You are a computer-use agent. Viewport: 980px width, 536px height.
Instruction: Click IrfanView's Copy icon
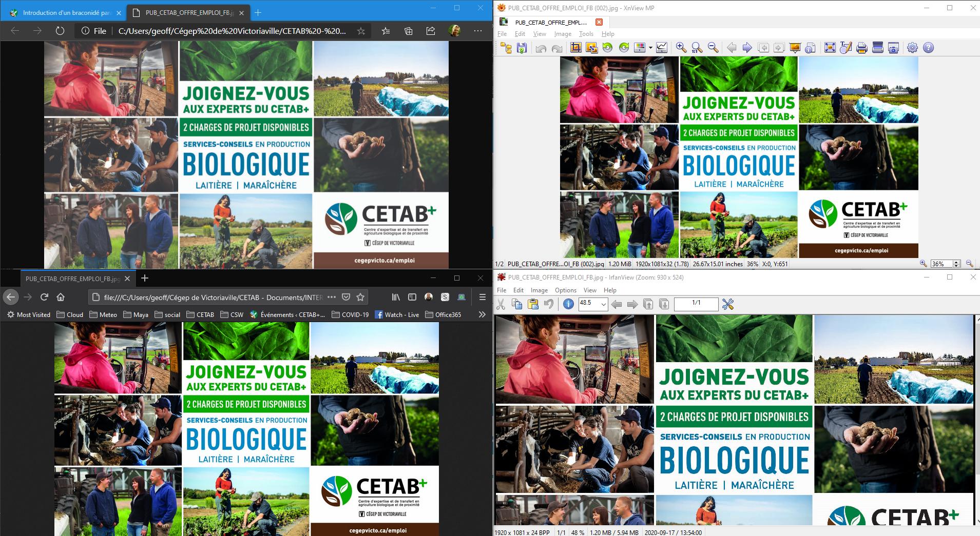[x=517, y=304]
